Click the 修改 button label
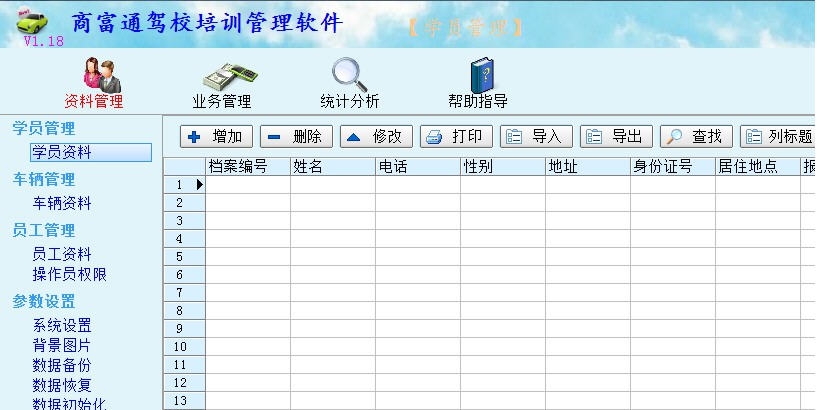The width and height of the screenshot is (817, 410). (387, 136)
